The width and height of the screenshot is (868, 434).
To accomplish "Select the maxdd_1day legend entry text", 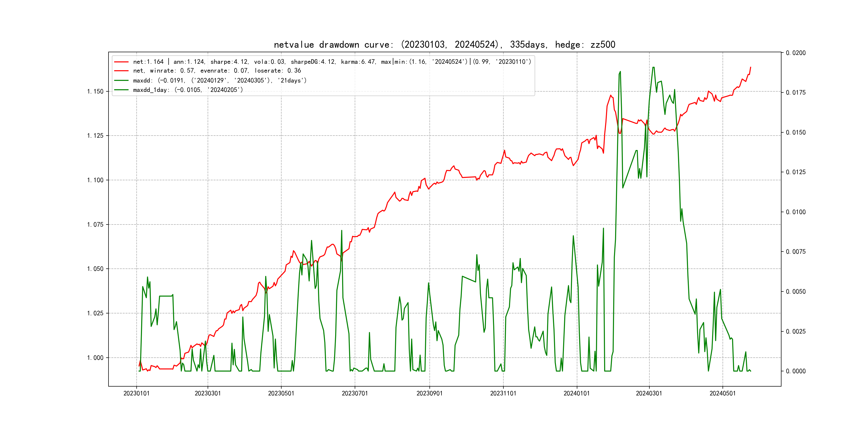I will (188, 90).
